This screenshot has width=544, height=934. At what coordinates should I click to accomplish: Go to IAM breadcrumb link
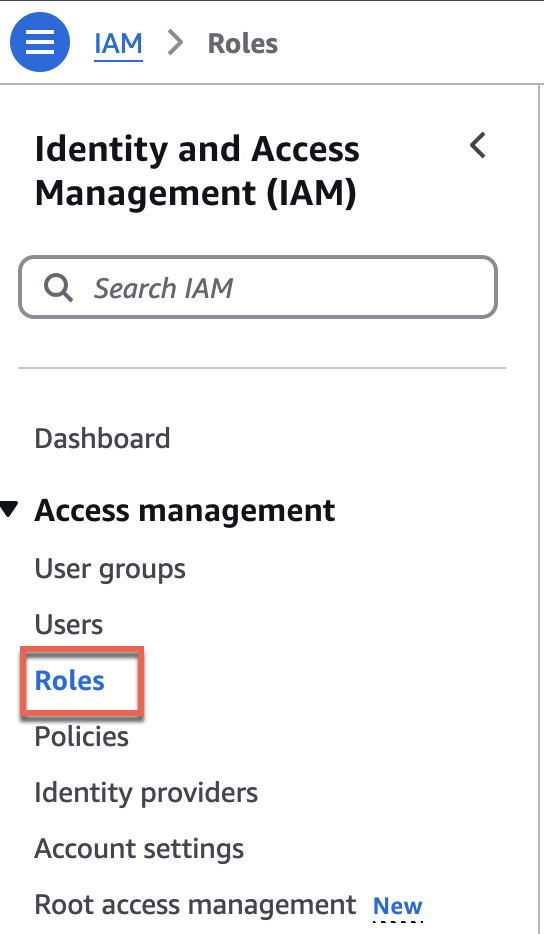pos(119,43)
